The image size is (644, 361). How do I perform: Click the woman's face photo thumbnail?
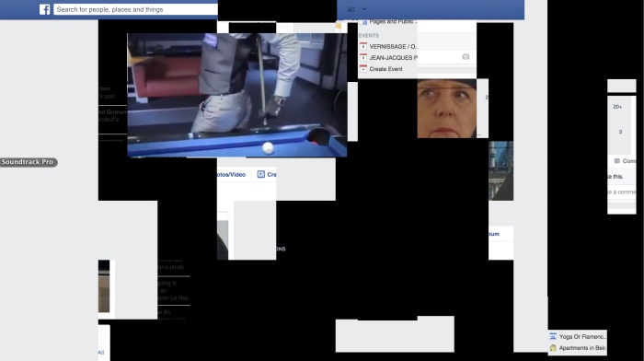click(x=447, y=109)
